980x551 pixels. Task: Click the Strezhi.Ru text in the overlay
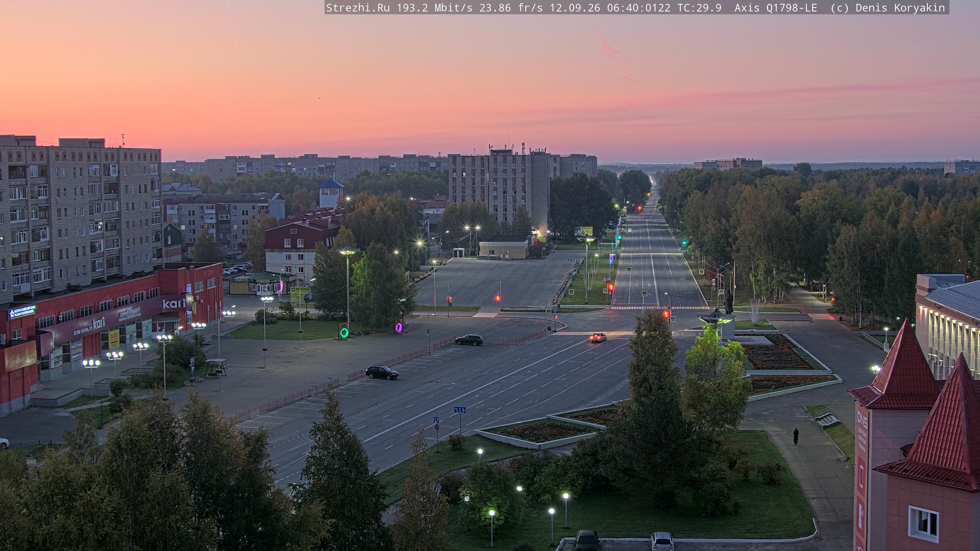[358, 8]
